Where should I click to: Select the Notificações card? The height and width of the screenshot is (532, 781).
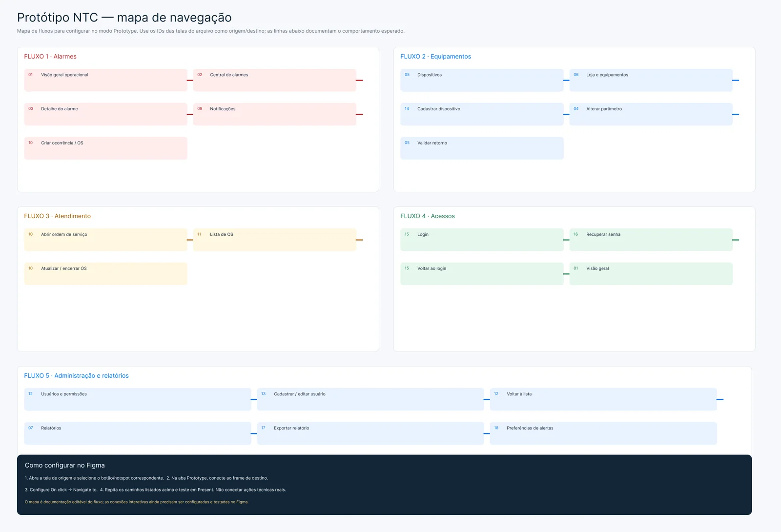[275, 114]
